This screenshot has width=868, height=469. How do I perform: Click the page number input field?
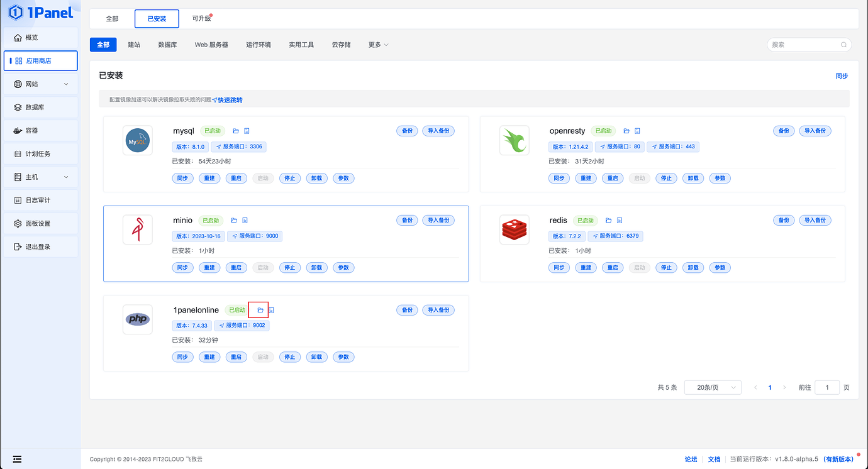tap(827, 387)
